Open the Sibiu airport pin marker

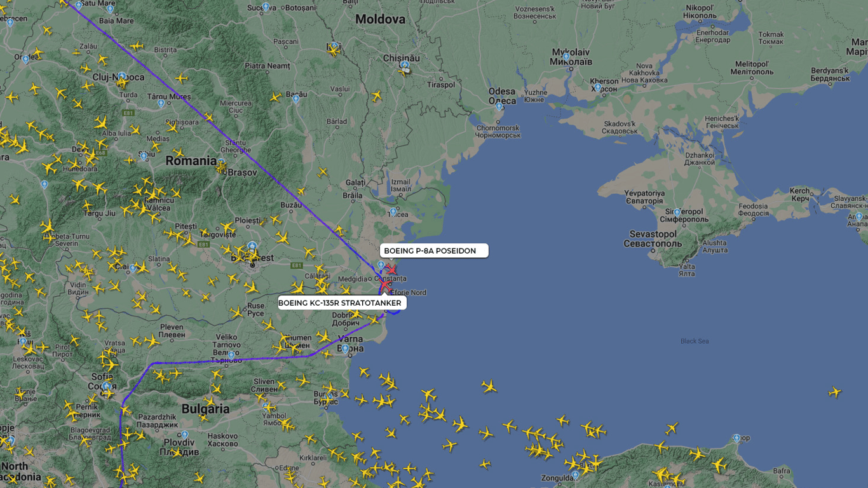pyautogui.click(x=144, y=155)
